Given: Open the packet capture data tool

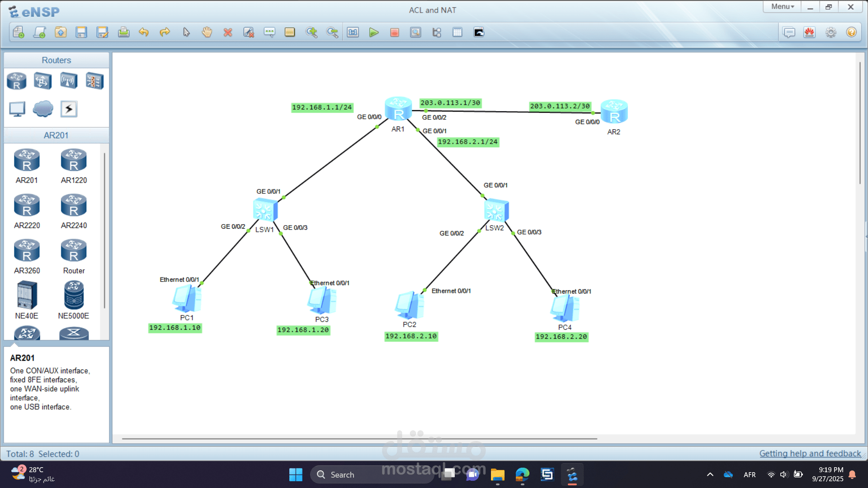Looking at the screenshot, I should point(415,32).
